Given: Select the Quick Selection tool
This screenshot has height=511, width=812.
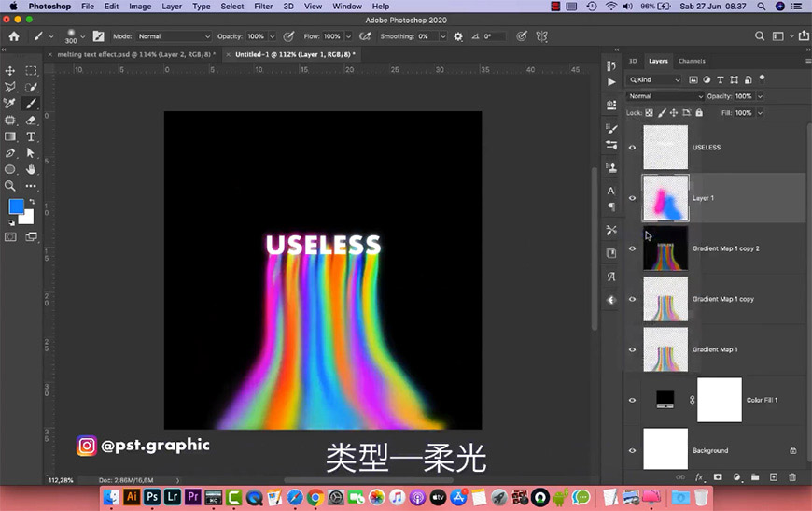Looking at the screenshot, I should 31,87.
